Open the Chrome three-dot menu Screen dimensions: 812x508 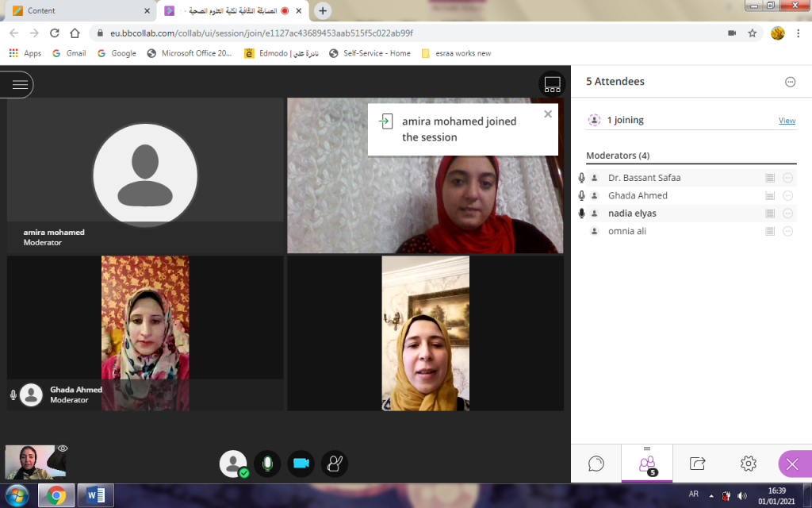click(798, 33)
